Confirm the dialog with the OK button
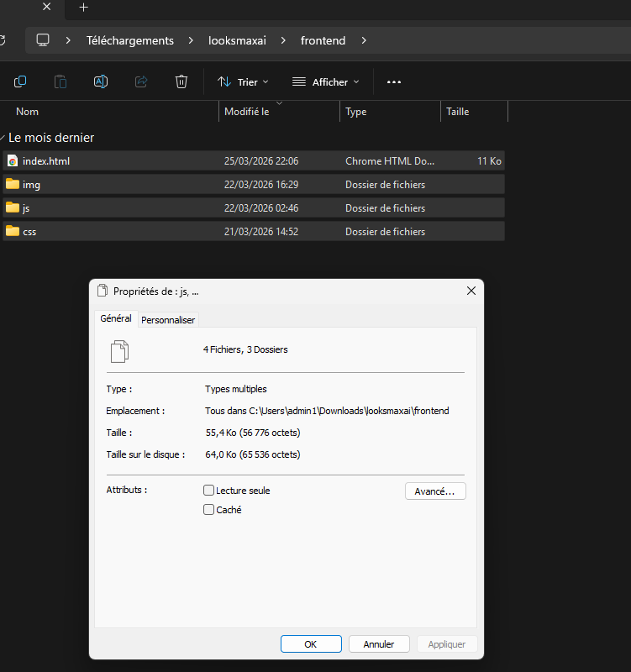 click(311, 644)
